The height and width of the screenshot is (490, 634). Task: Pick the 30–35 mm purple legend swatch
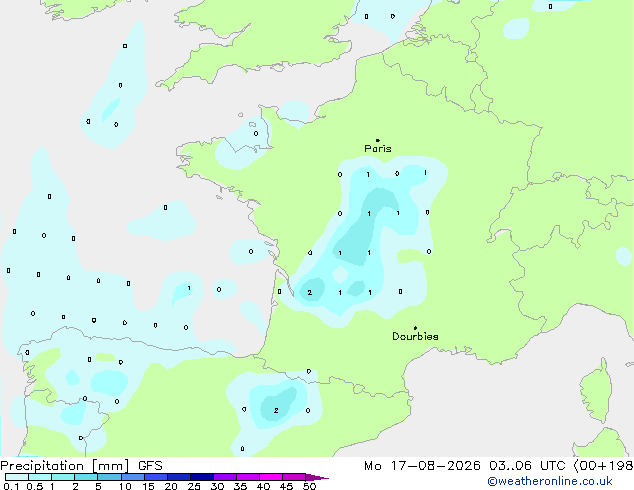click(225, 477)
